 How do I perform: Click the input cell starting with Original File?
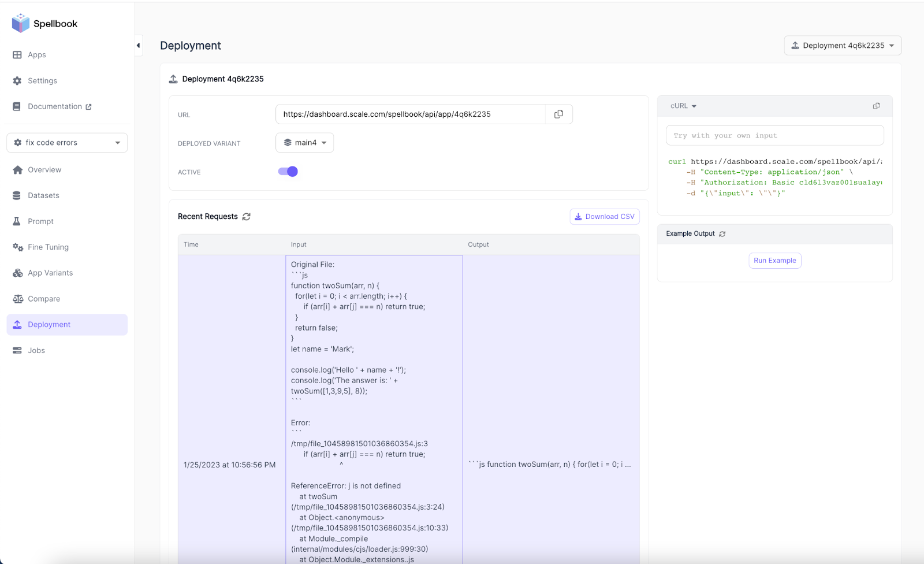(x=374, y=410)
